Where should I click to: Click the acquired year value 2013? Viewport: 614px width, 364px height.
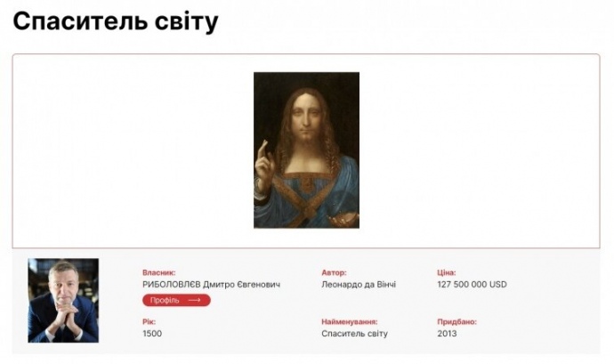click(x=448, y=334)
